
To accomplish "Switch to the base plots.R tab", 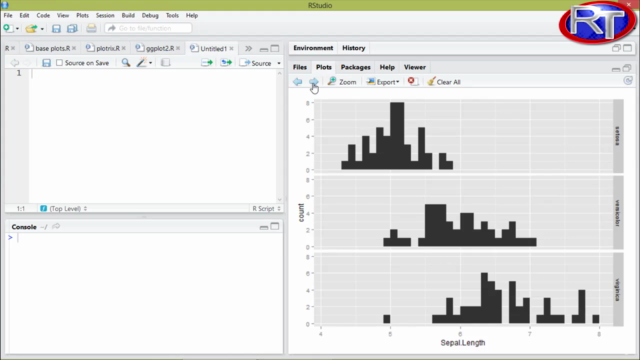I will (x=52, y=48).
